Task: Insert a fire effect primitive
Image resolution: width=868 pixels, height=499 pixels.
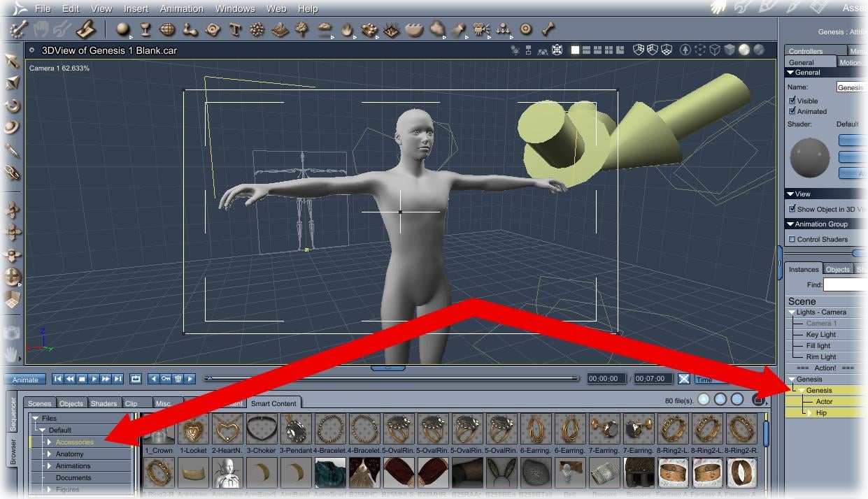Action: (x=347, y=29)
